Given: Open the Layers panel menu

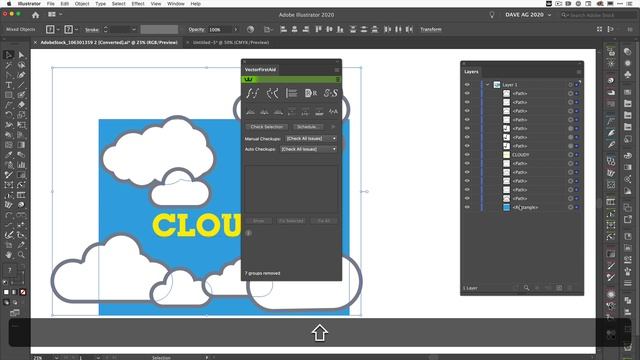Looking at the screenshot, I should 579,72.
